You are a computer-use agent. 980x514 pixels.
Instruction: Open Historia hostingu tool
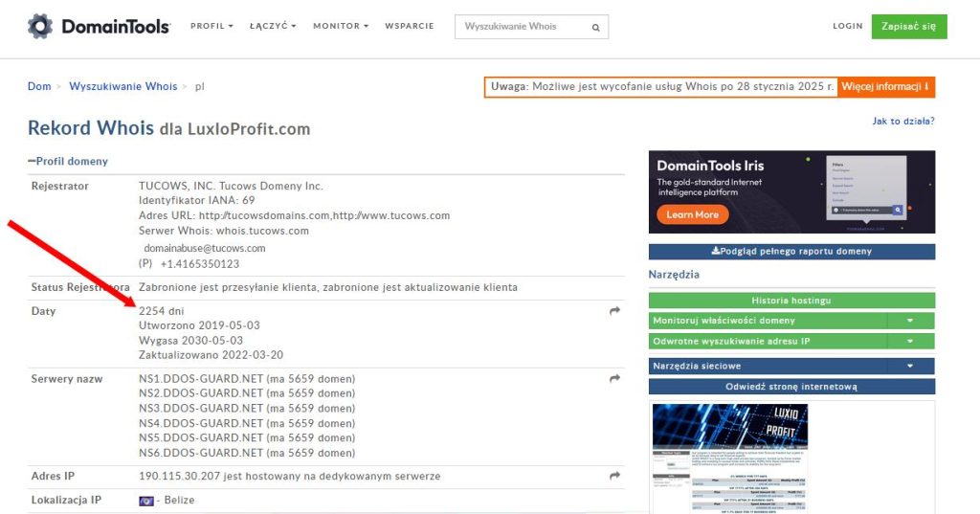[x=791, y=301]
